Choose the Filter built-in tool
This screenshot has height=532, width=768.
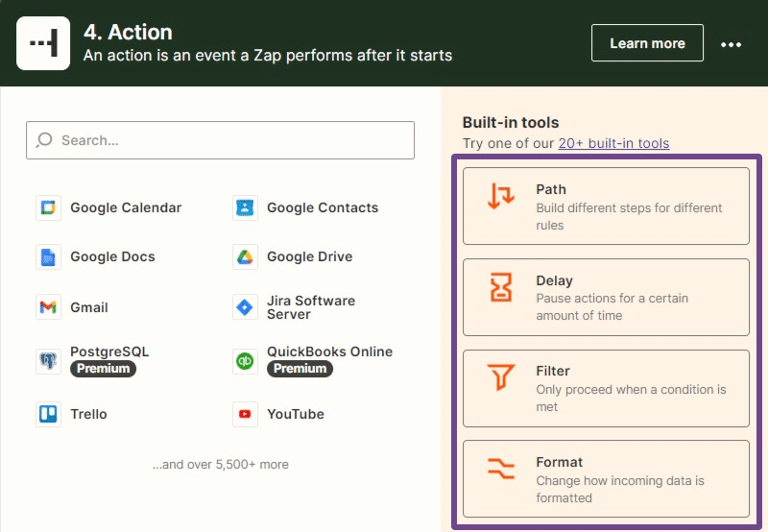[x=606, y=388]
